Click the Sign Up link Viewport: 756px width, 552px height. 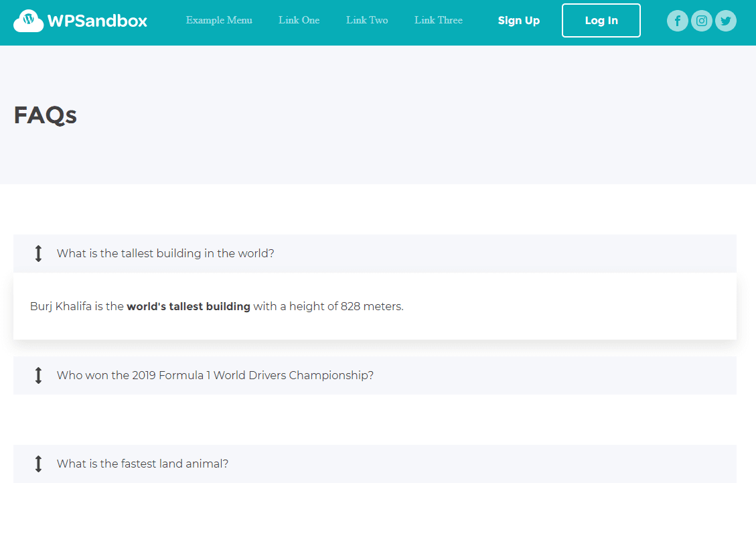pyautogui.click(x=519, y=21)
